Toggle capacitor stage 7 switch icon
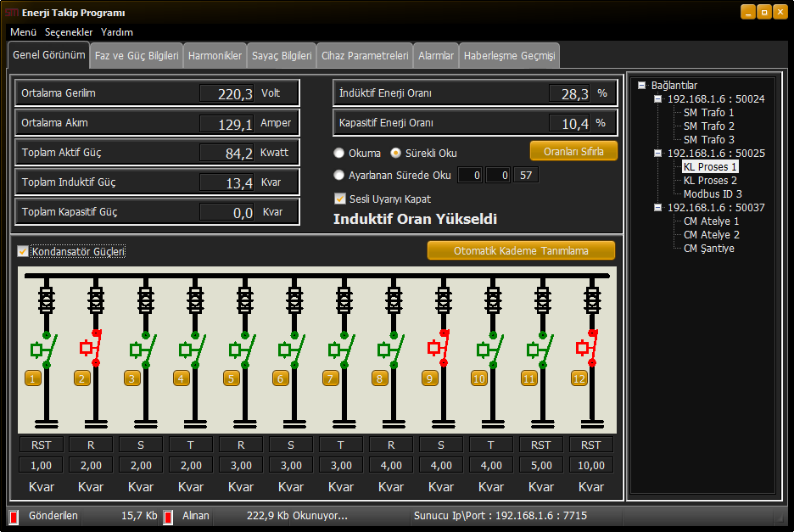Image resolution: width=794 pixels, height=532 pixels. click(x=342, y=350)
